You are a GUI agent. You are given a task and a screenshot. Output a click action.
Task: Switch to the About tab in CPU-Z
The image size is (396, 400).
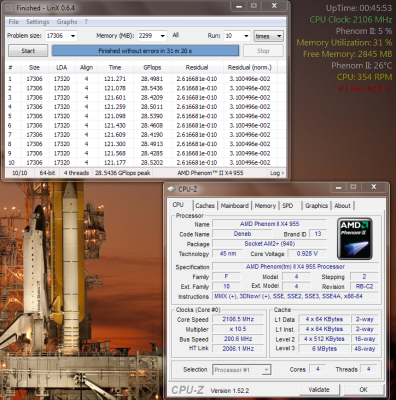pyautogui.click(x=342, y=206)
